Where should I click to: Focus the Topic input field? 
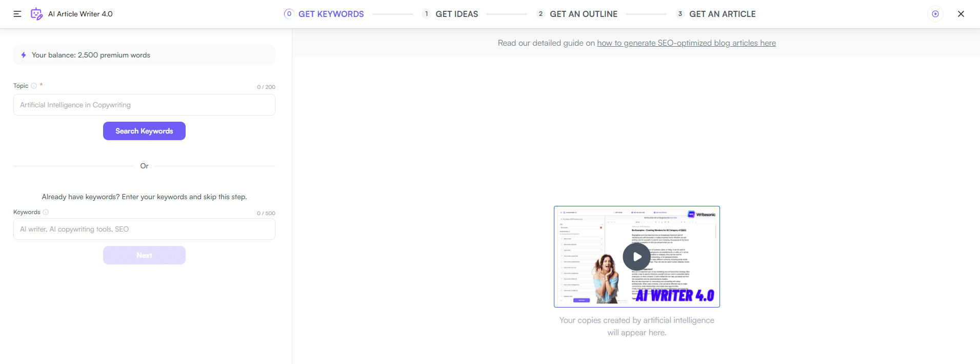pos(144,105)
